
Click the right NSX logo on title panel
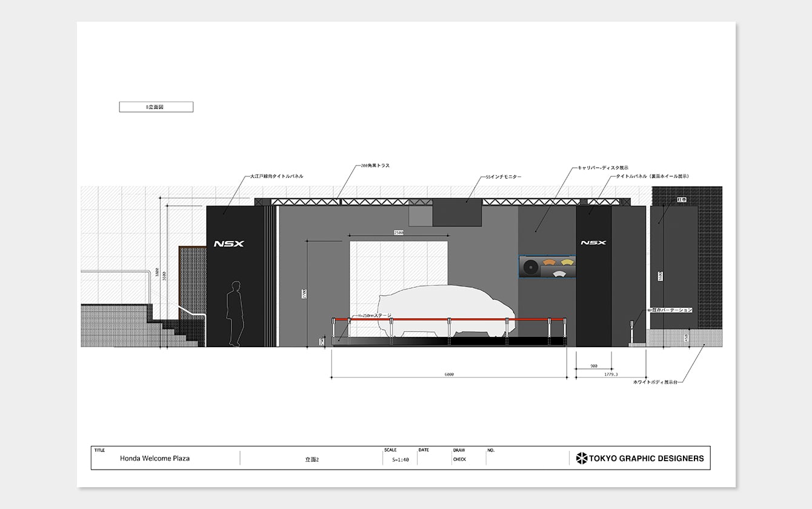(593, 242)
